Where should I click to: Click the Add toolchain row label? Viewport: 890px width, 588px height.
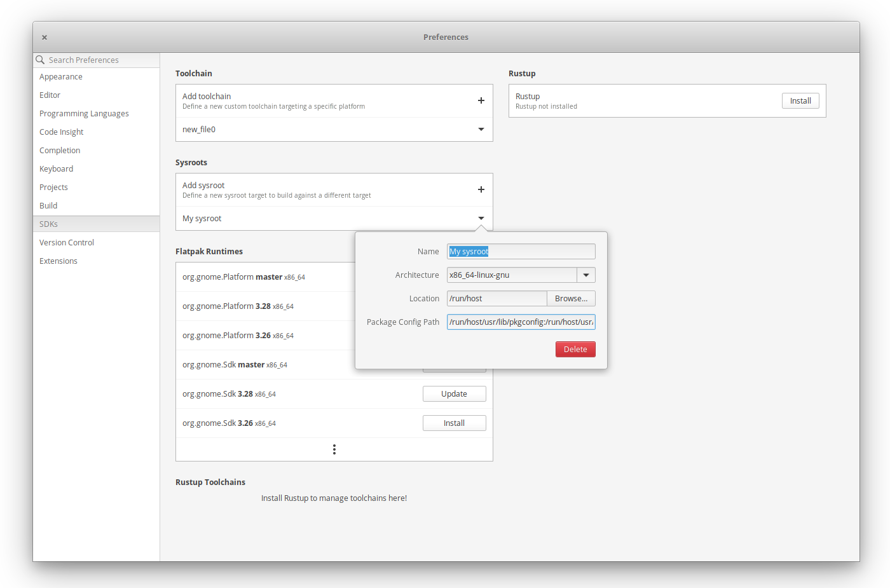tap(207, 97)
